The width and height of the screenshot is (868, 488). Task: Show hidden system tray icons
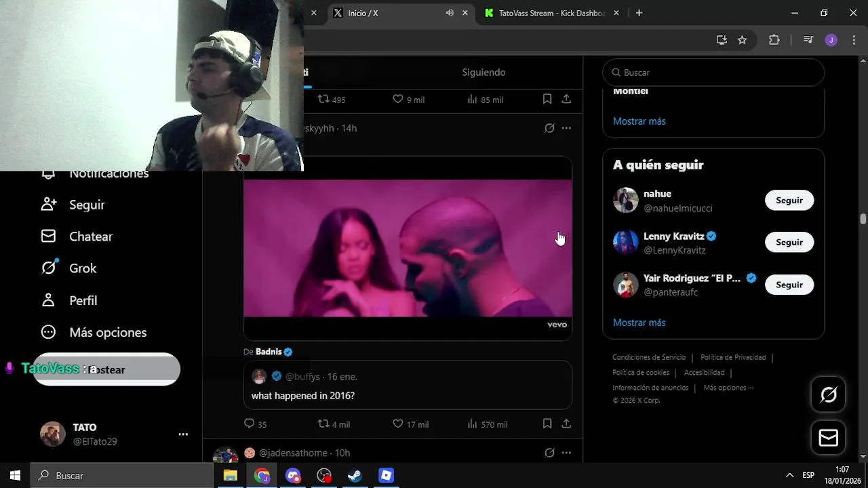pyautogui.click(x=789, y=475)
